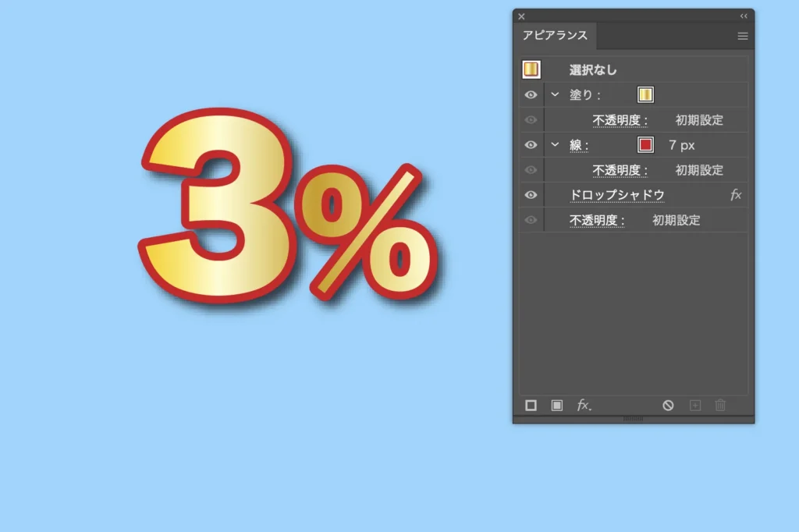Open the gold gradient fill swatch dropdown
The image size is (799, 532).
[x=645, y=95]
